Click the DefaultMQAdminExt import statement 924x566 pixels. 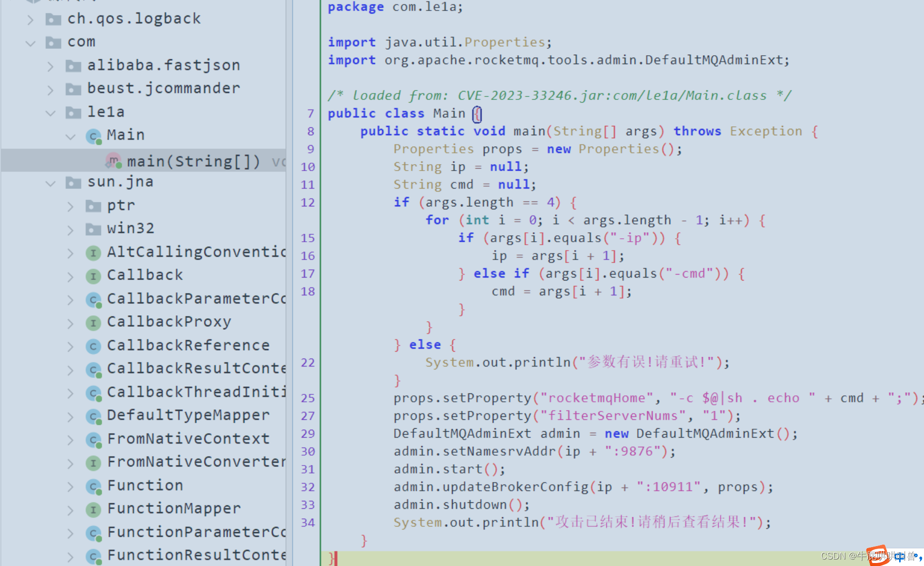559,61
